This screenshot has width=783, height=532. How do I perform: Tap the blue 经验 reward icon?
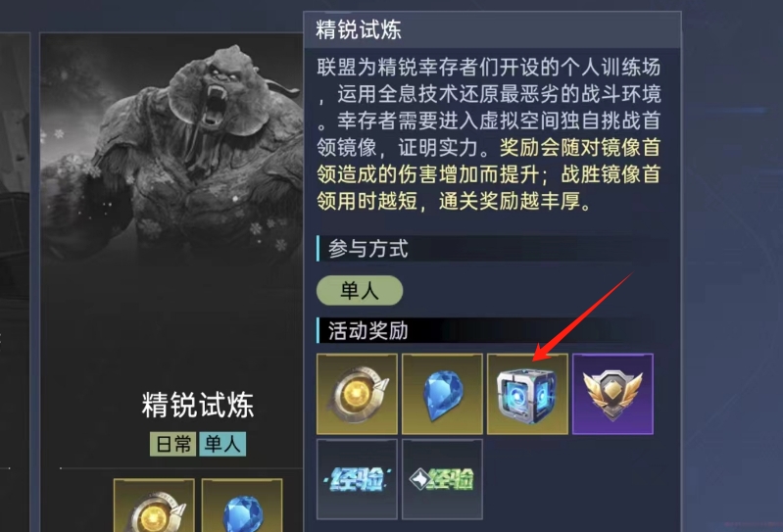pyautogui.click(x=357, y=479)
